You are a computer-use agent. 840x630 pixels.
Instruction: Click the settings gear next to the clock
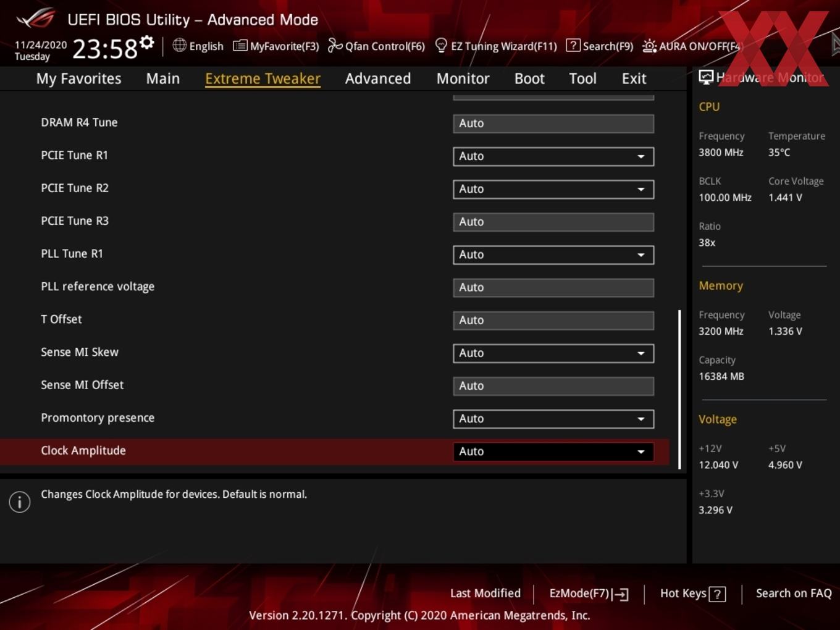coord(146,43)
